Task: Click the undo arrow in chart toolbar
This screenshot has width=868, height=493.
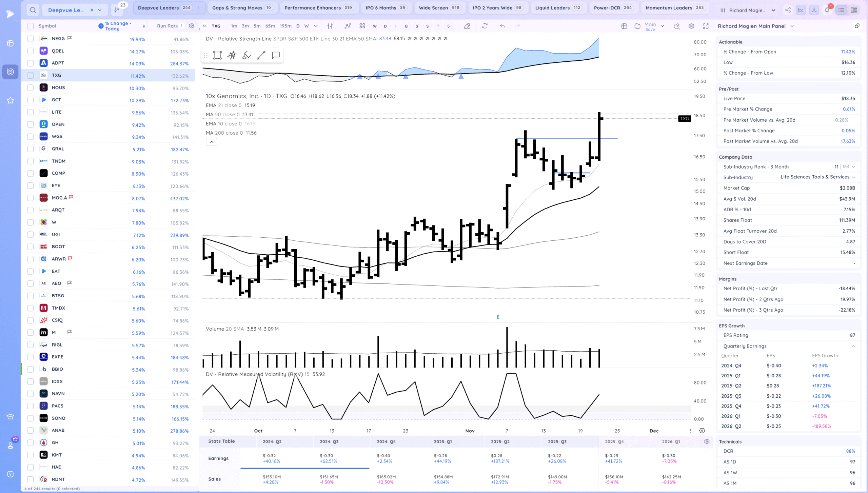Action: [502, 26]
